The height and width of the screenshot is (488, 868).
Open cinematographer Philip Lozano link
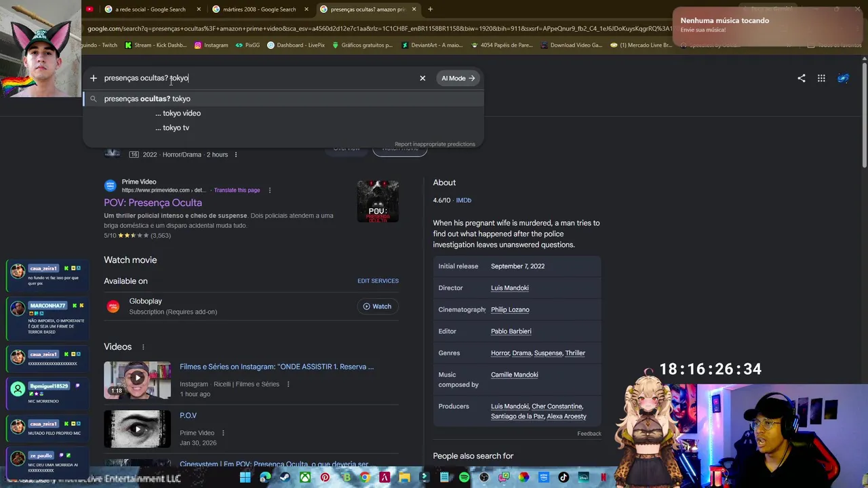pos(510,310)
